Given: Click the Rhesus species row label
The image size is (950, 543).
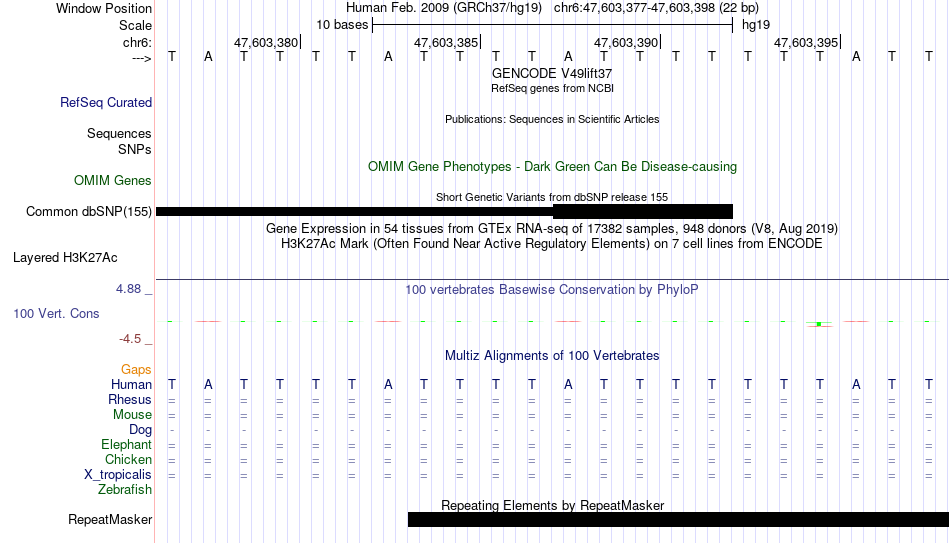Looking at the screenshot, I should point(130,400).
